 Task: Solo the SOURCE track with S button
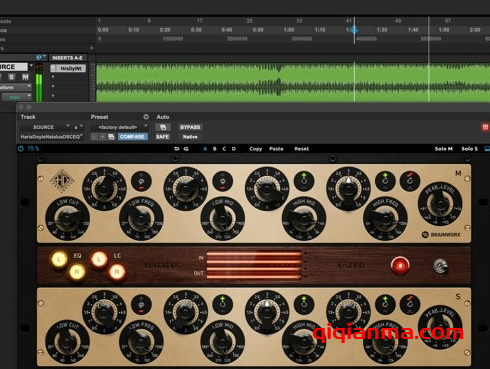click(x=11, y=77)
